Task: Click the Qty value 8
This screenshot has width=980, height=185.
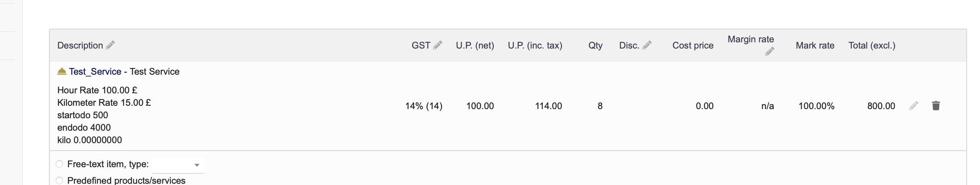Action: click(600, 106)
